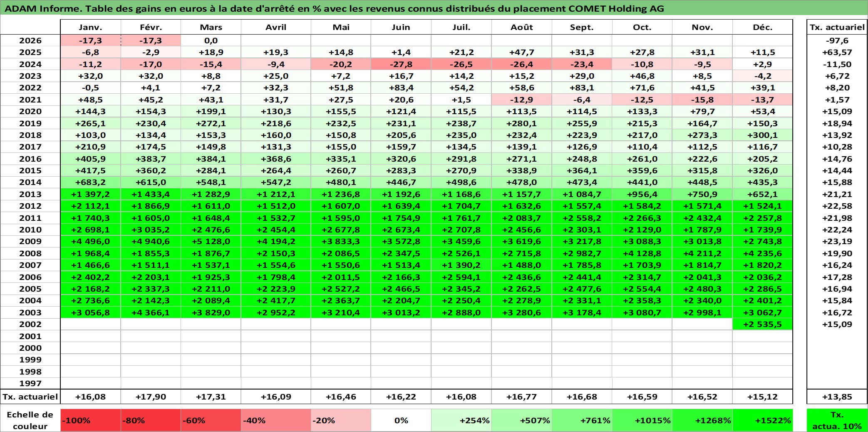Image resolution: width=868 pixels, height=432 pixels.
Task: Click the 2024 year row label
Action: [x=30, y=64]
